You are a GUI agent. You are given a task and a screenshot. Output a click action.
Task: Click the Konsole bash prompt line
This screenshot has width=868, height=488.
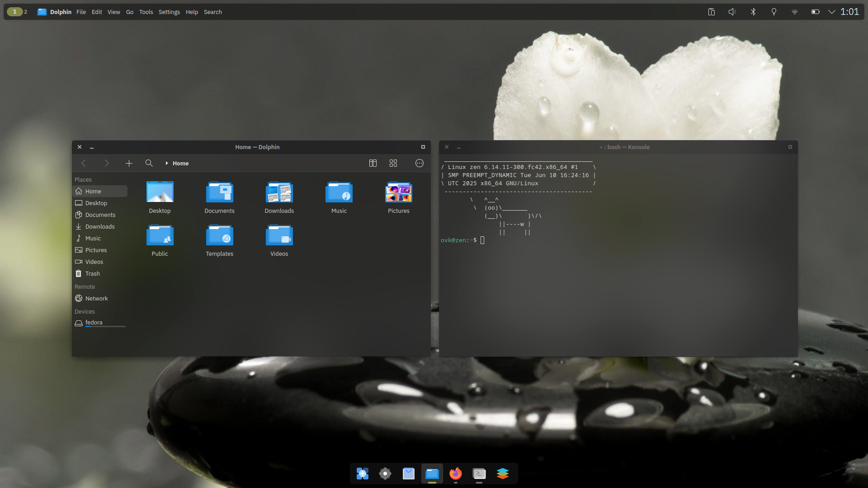tap(462, 240)
